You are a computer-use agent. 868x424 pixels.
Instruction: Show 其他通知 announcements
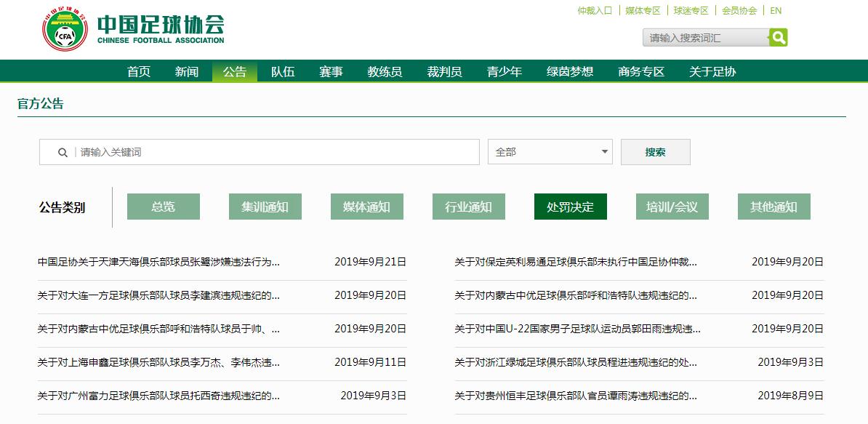tap(773, 207)
